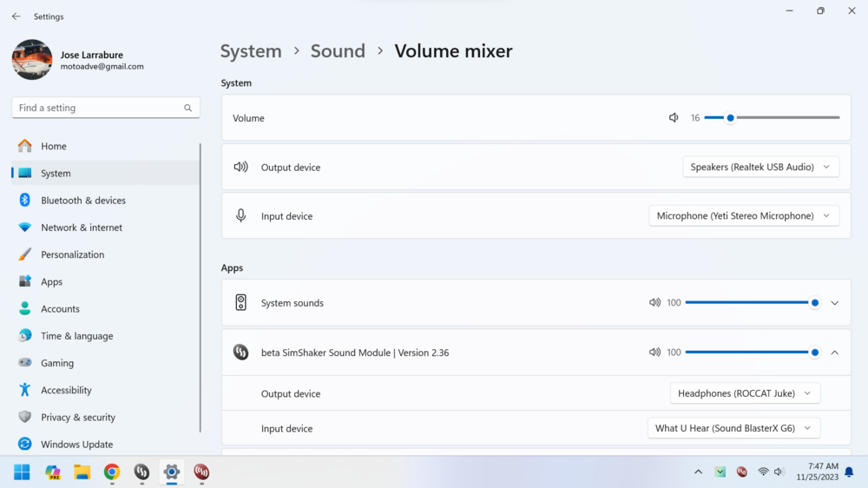Go to Bluetooth & devices settings

pos(82,201)
